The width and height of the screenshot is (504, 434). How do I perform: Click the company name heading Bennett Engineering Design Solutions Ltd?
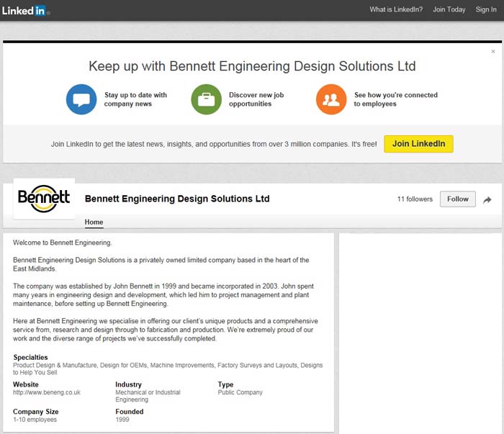coord(177,199)
